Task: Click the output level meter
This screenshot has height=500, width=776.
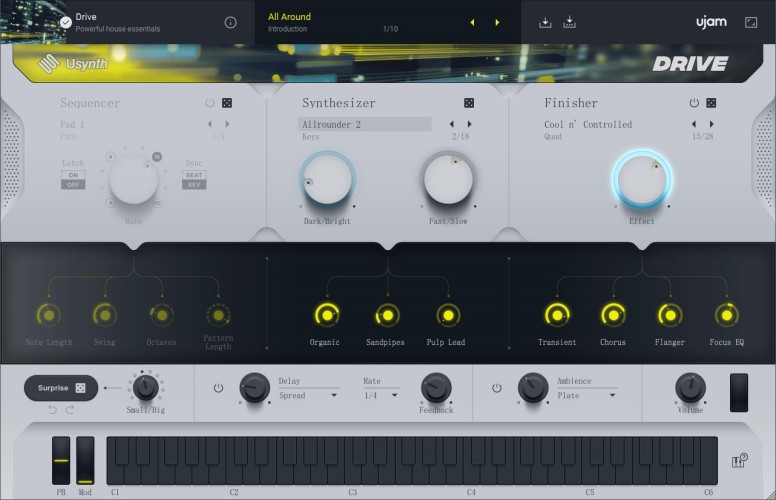Action: pos(739,393)
